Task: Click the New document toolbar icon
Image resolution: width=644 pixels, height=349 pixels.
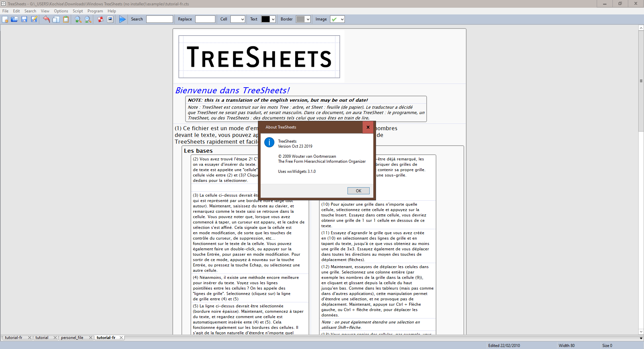Action: (5, 19)
